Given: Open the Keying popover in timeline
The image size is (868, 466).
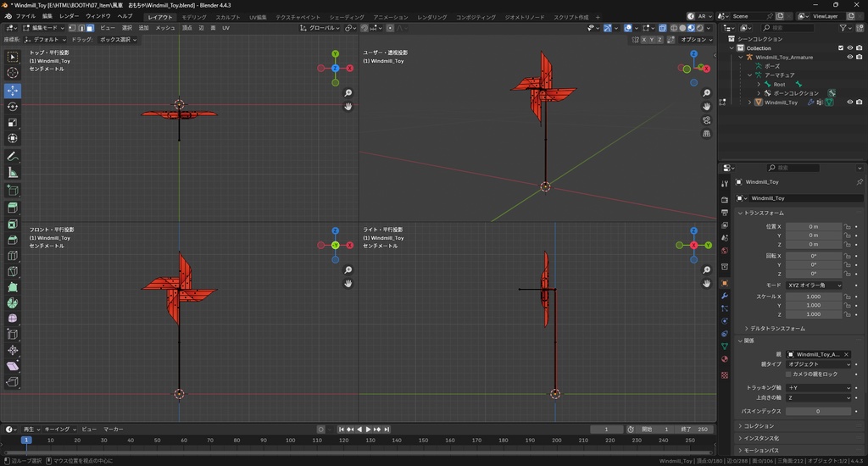Looking at the screenshot, I should (60, 430).
